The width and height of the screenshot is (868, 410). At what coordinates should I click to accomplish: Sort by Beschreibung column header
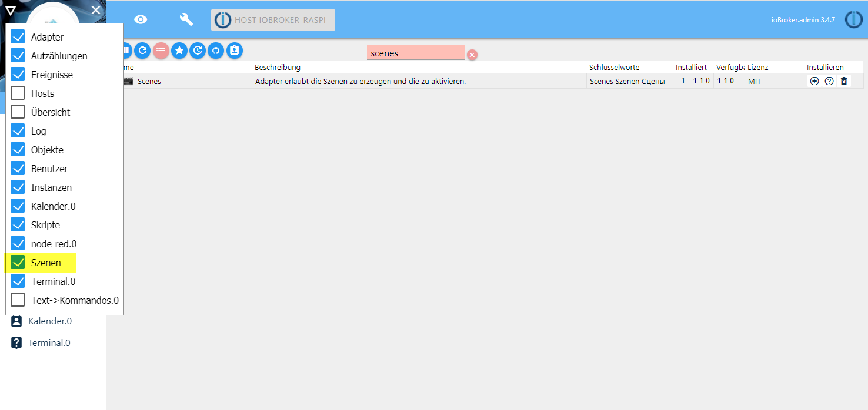coord(278,68)
